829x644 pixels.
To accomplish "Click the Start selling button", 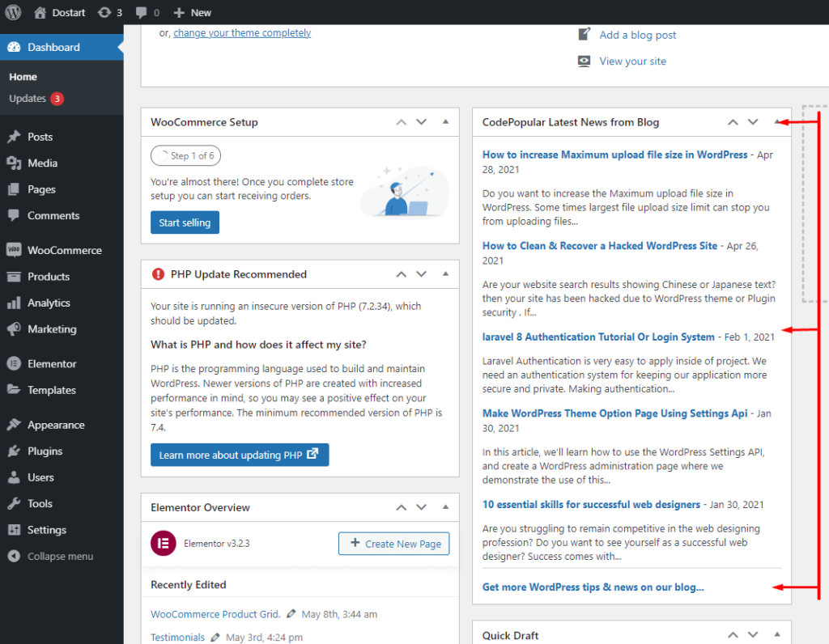I will 185,222.
